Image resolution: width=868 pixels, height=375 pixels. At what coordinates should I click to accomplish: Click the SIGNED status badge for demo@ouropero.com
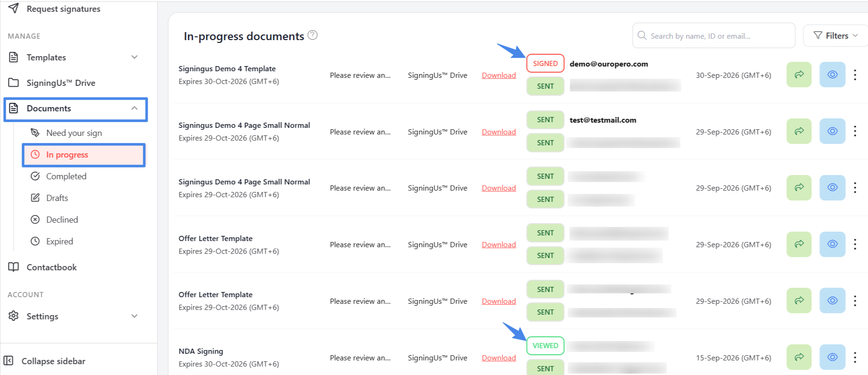pyautogui.click(x=546, y=64)
